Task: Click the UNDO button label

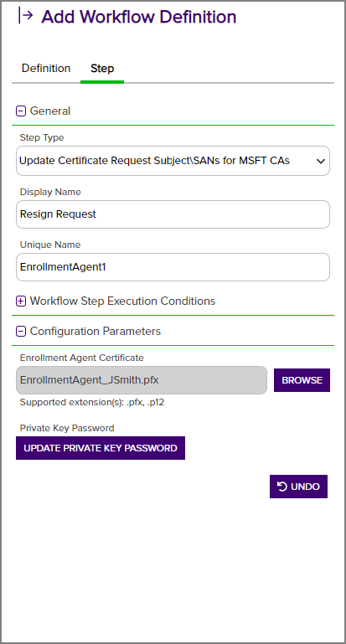Action: point(305,487)
